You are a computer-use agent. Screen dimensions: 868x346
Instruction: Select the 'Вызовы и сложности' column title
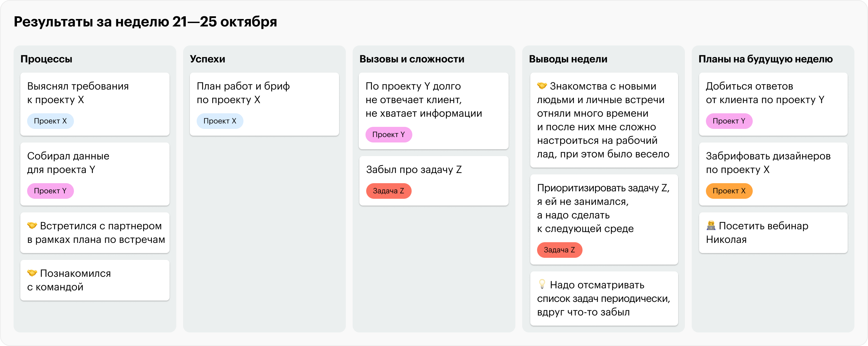[x=412, y=59]
